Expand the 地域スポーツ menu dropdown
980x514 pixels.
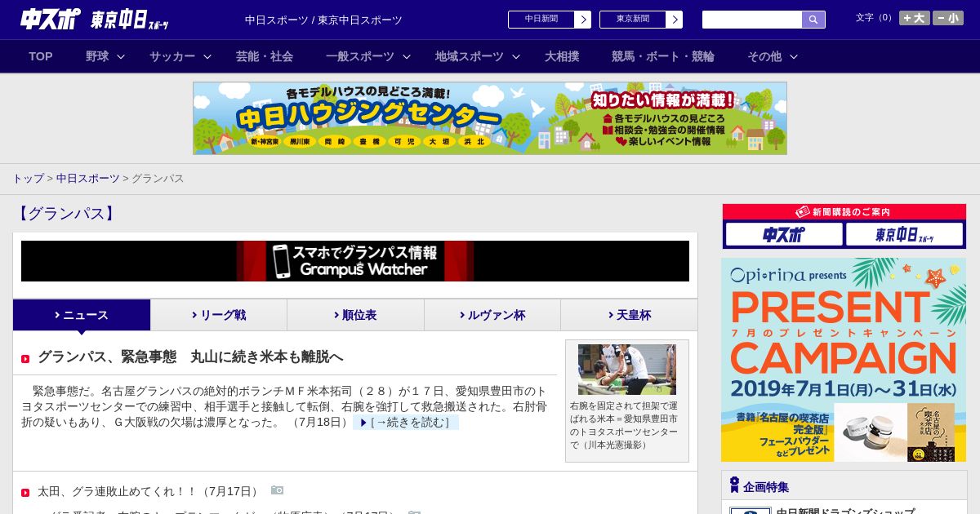478,56
